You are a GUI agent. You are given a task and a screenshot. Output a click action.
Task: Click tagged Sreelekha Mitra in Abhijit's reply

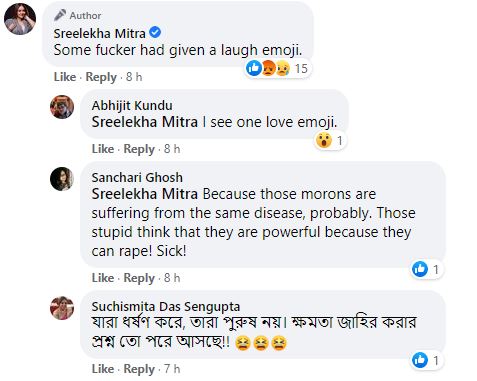click(145, 122)
